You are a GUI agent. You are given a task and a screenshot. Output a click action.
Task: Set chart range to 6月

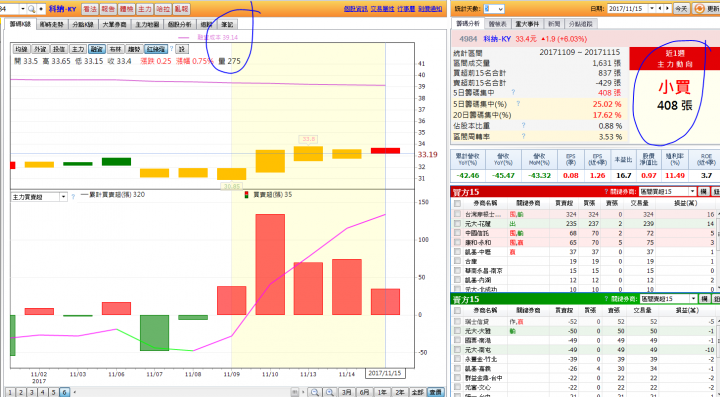(365, 392)
